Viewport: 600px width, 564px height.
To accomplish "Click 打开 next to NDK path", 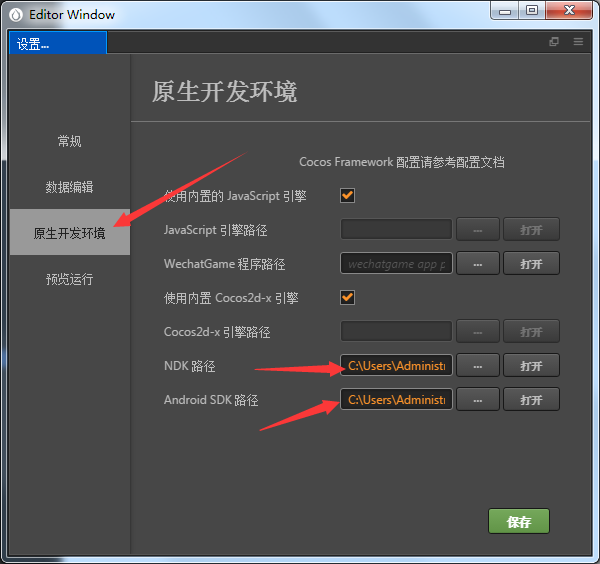I will (531, 365).
